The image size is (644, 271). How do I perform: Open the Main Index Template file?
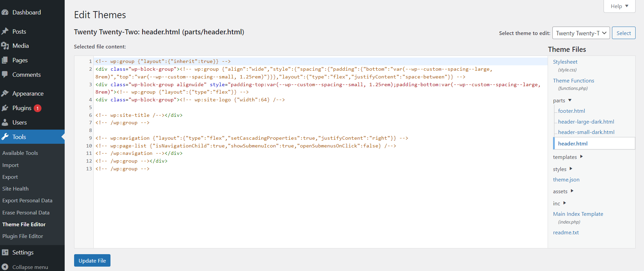(x=578, y=214)
